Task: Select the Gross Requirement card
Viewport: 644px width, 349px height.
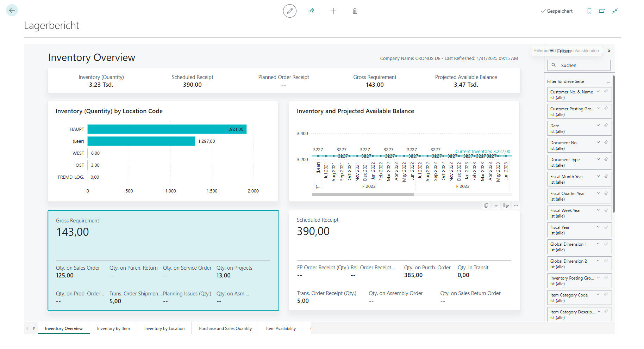Action: coord(163,261)
